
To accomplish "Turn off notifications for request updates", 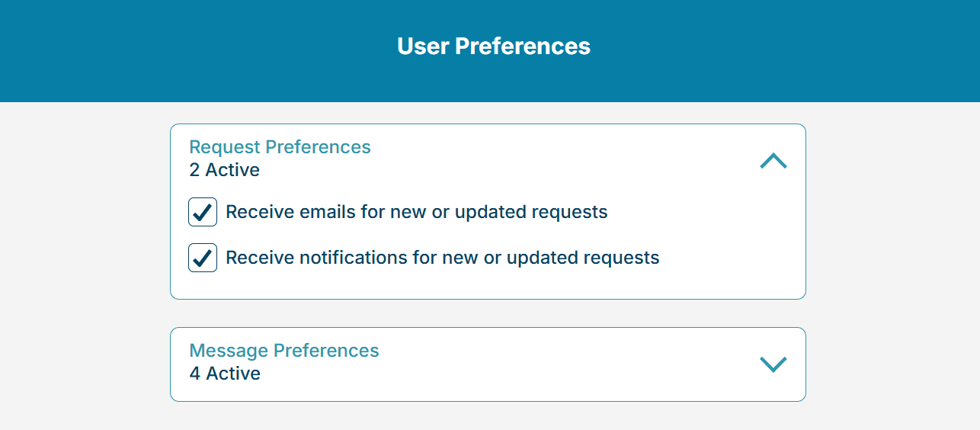I will tap(203, 258).
